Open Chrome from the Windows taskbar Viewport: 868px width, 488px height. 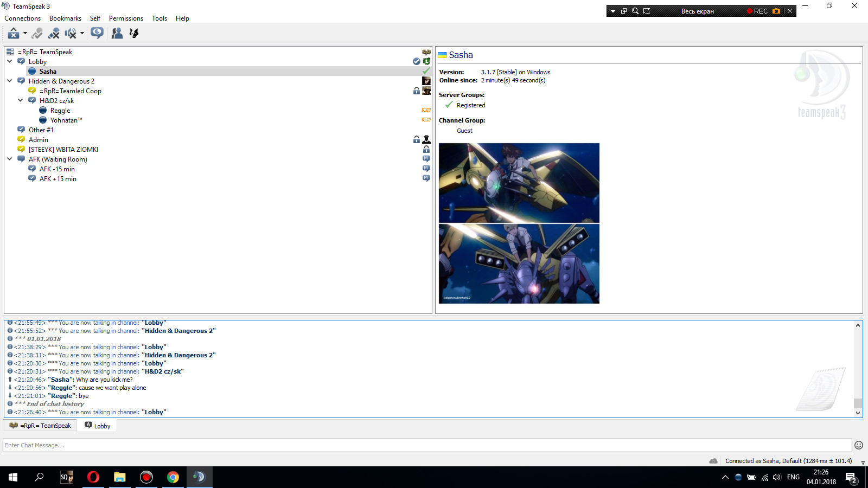click(173, 477)
